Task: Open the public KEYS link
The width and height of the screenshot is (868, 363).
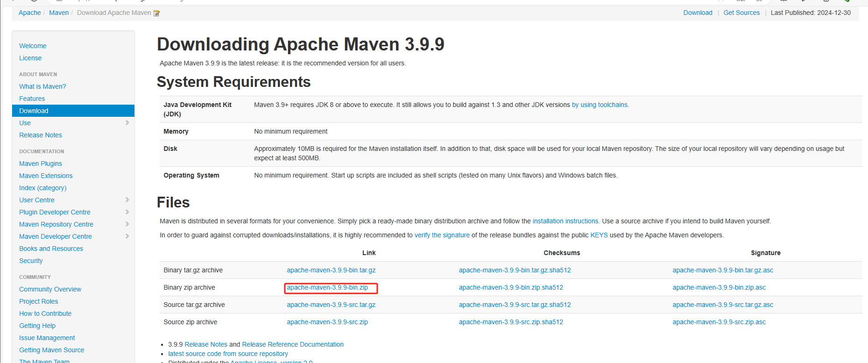Action: click(599, 235)
